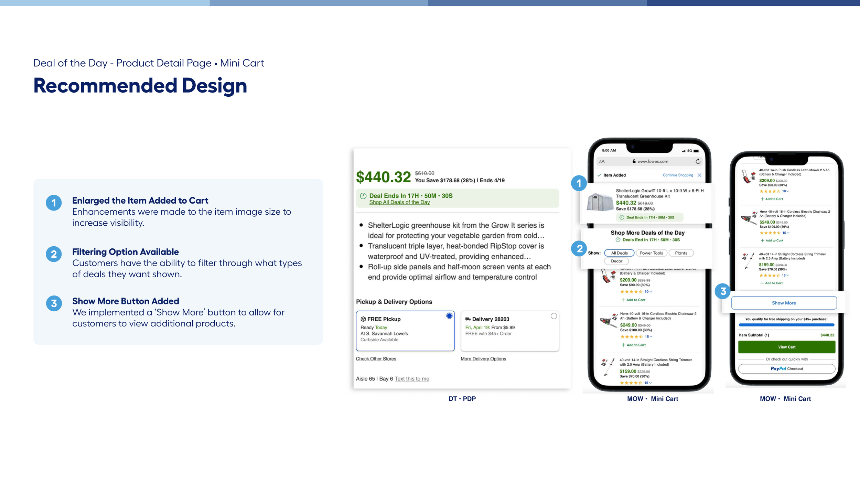
Task: Tap the signal strength icon in the phone status bar
Action: [684, 151]
